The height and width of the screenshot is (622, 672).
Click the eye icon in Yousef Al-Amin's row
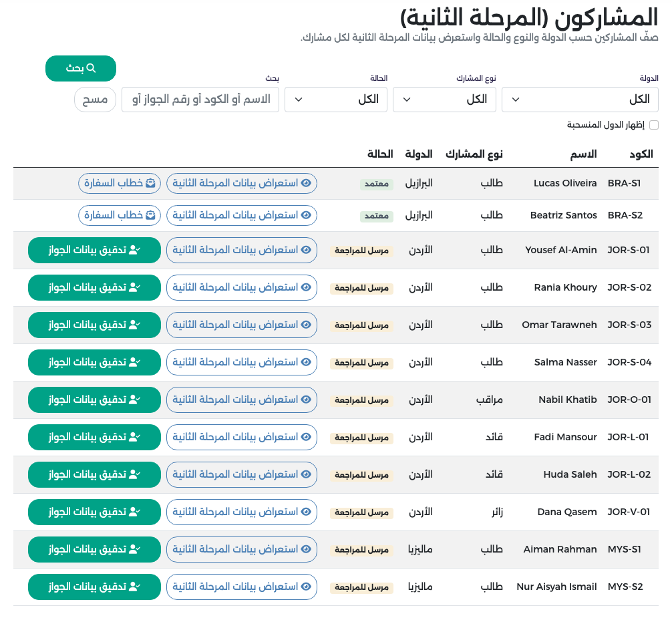point(306,250)
